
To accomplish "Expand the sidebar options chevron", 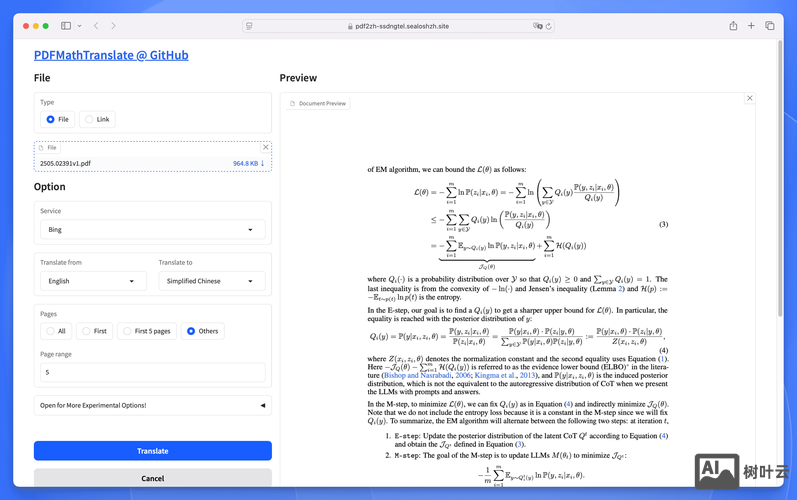I will tap(79, 26).
